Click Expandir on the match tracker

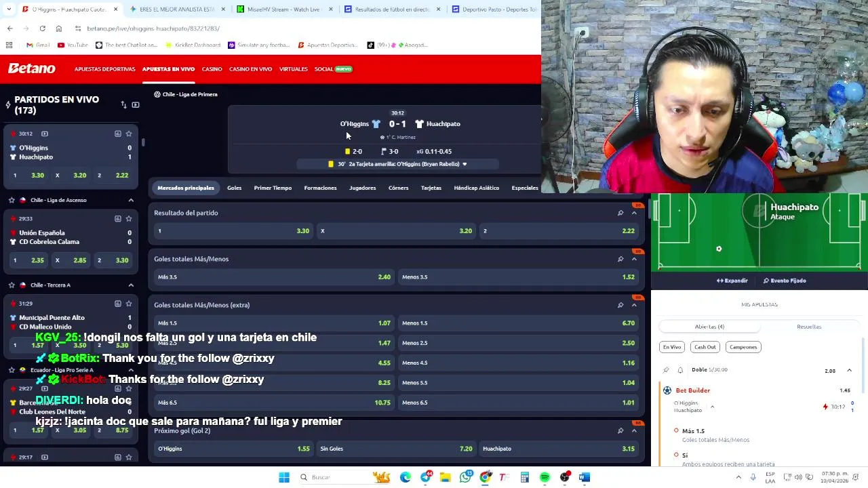click(732, 281)
